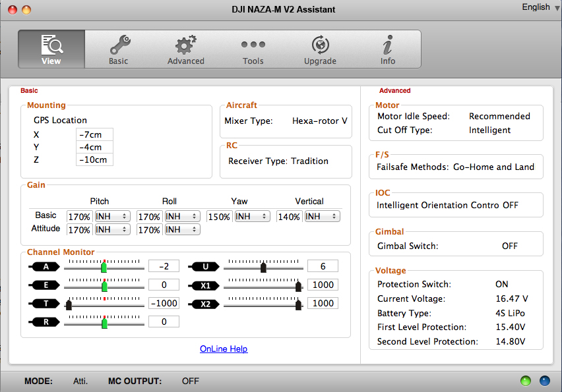Open the Attitude Roll gain INH dropdown
Viewport: 562px width, 392px height.
(x=182, y=230)
